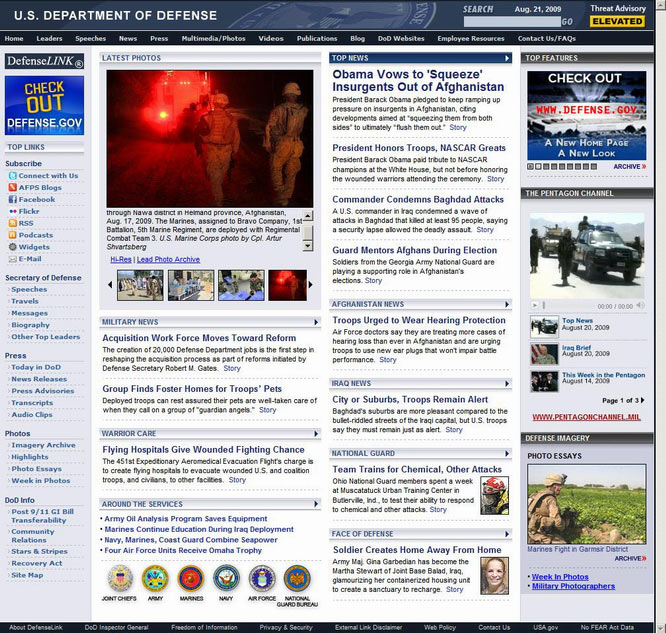
Task: Open the Leaders menu item
Action: pyautogui.click(x=49, y=38)
